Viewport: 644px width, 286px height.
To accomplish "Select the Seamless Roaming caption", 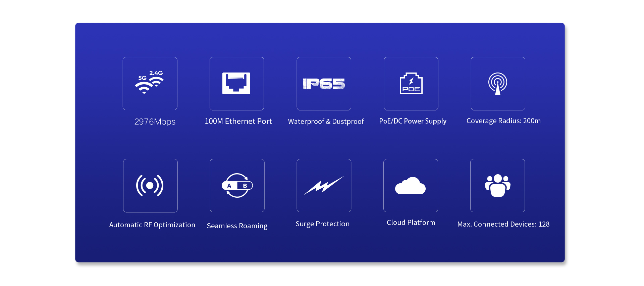I will (x=237, y=226).
